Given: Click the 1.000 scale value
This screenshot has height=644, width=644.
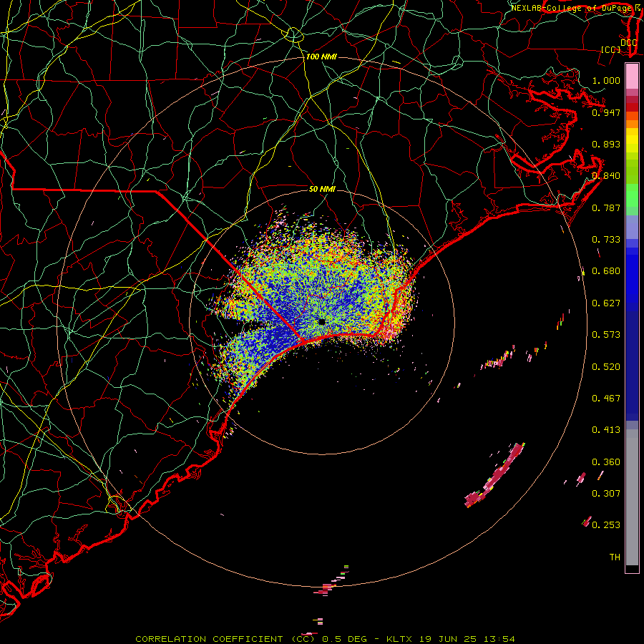Looking at the screenshot, I should pos(606,80).
